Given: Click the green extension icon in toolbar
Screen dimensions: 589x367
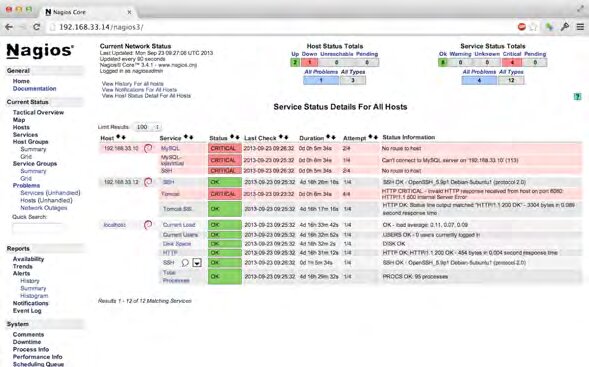Looking at the screenshot, I should click(x=549, y=27).
